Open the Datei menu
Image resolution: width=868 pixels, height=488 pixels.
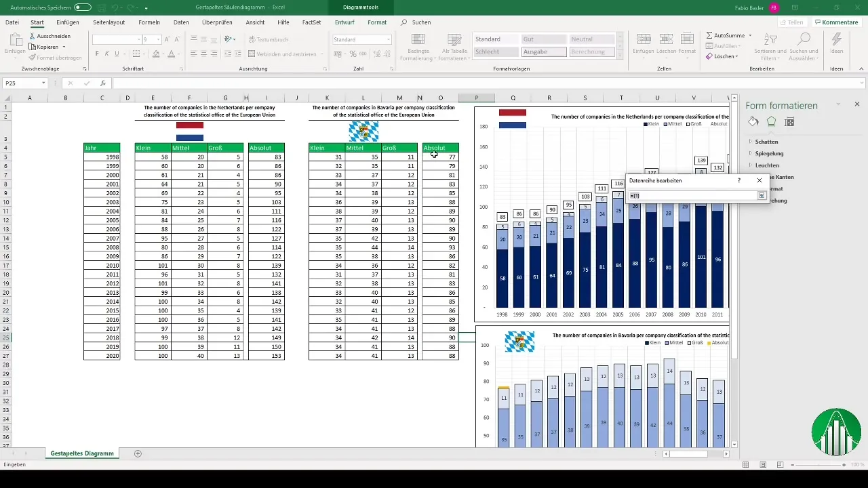coord(12,22)
